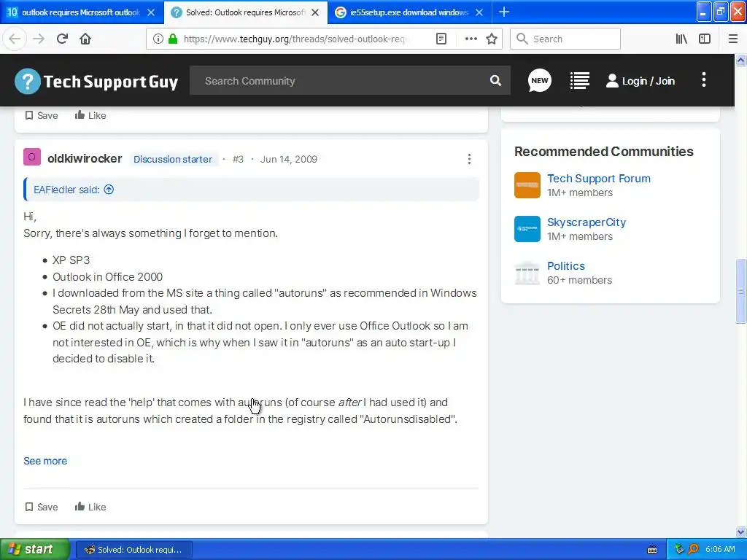Open a new browser tab
Image resolution: width=747 pixels, height=560 pixels.
click(504, 12)
